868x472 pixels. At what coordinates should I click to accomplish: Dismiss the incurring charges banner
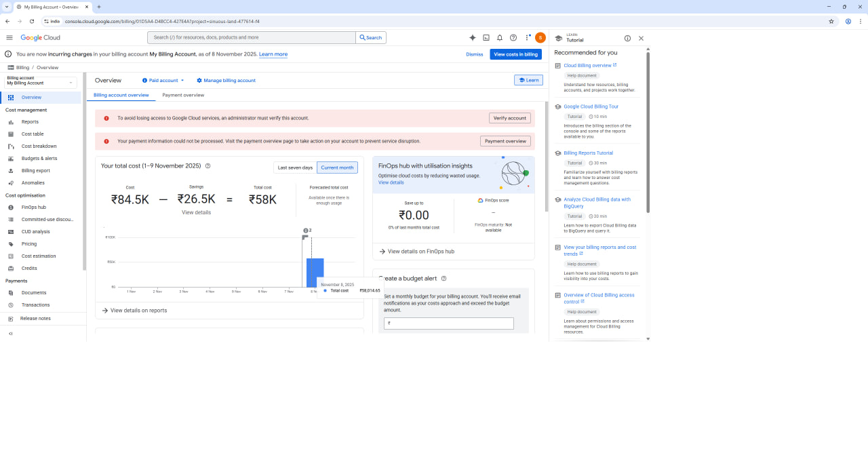[475, 54]
